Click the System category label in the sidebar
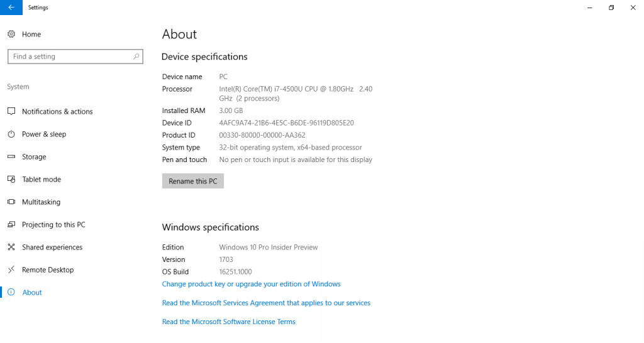The width and height of the screenshot is (644, 343). (x=18, y=87)
